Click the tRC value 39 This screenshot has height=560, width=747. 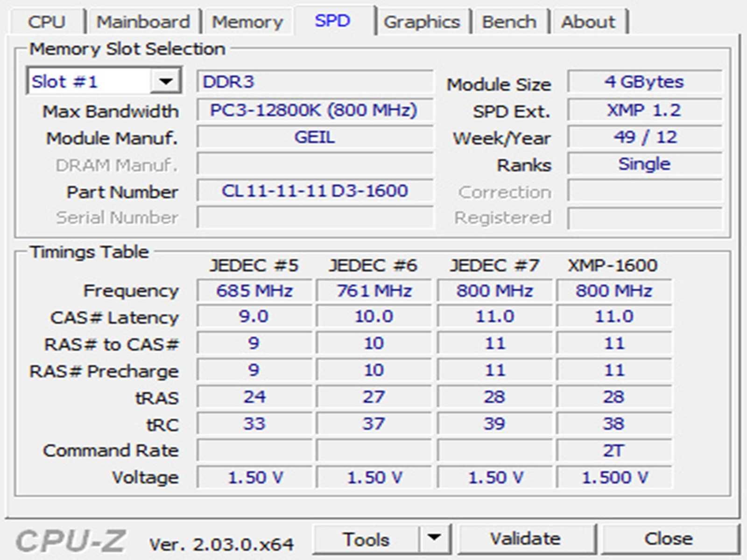click(495, 424)
